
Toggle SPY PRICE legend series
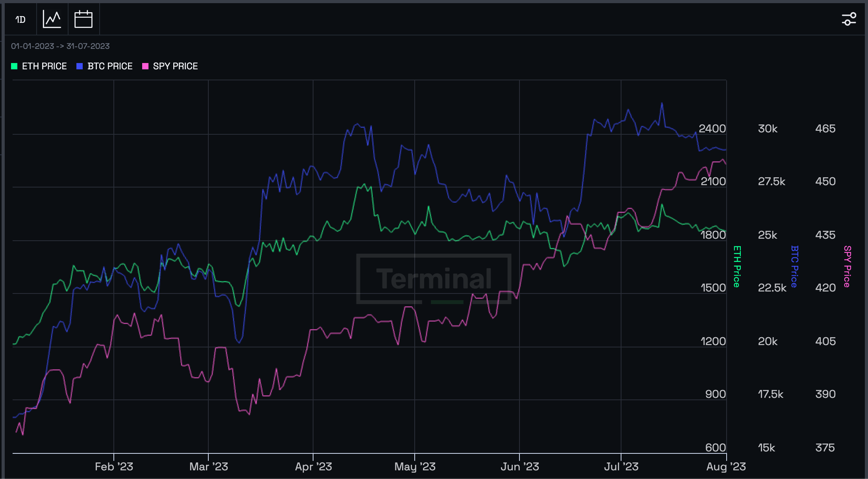(x=170, y=66)
